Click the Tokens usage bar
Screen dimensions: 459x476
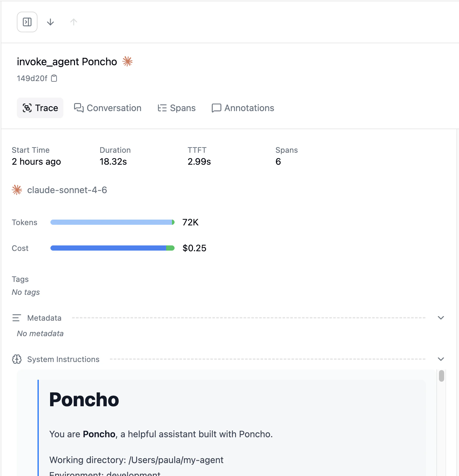[112, 222]
